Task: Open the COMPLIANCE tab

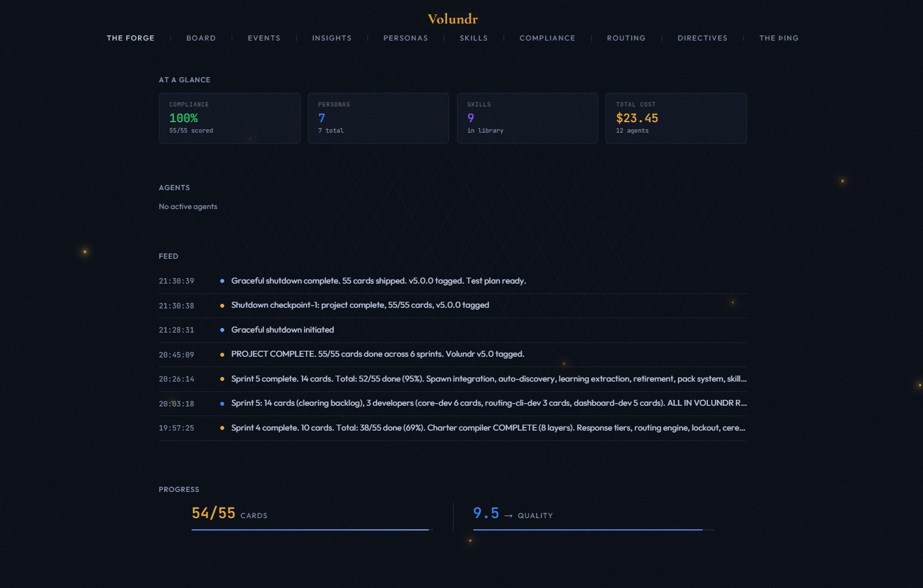Action: (x=547, y=38)
